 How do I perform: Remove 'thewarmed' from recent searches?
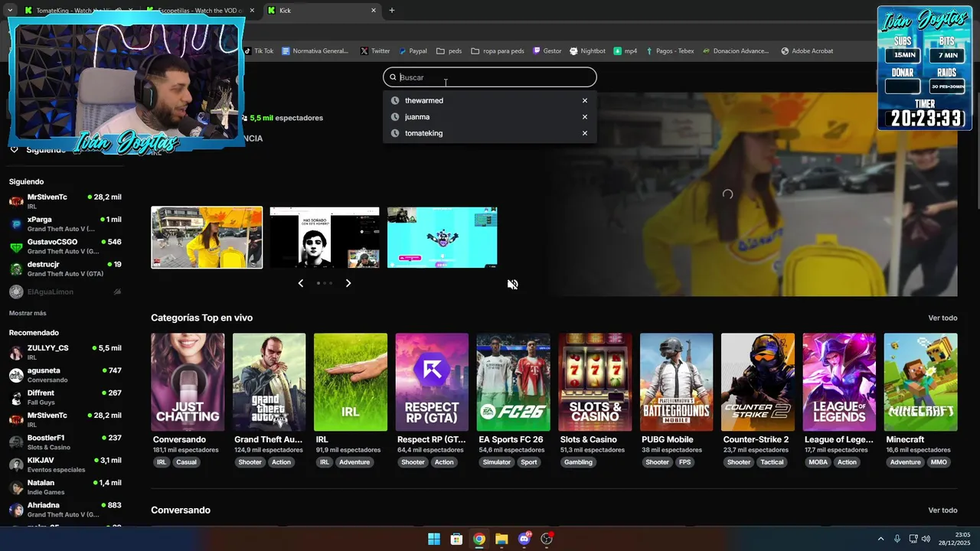coord(585,100)
